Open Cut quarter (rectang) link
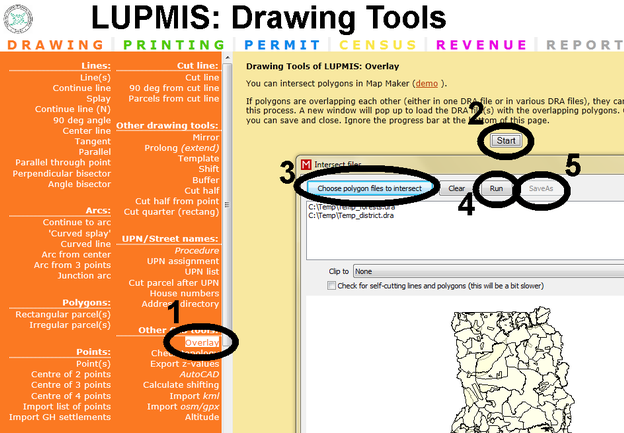 [172, 212]
